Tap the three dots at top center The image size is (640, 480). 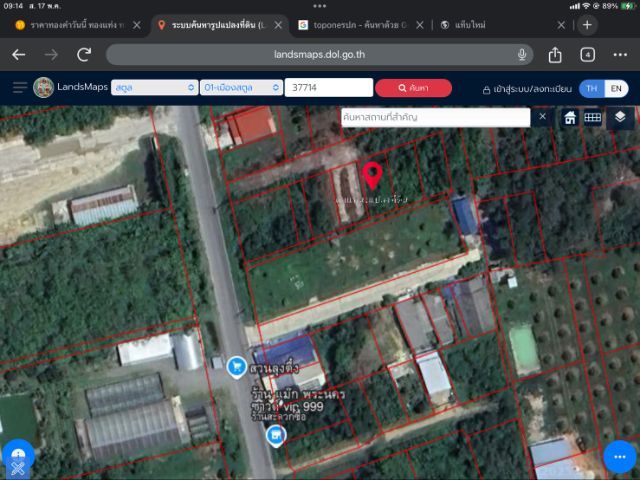coord(320,6)
